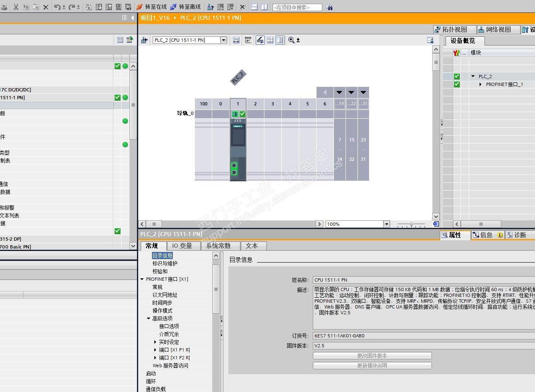The width and height of the screenshot is (535, 392).
Task: Click the undo arrow icon
Action: click(58, 7)
